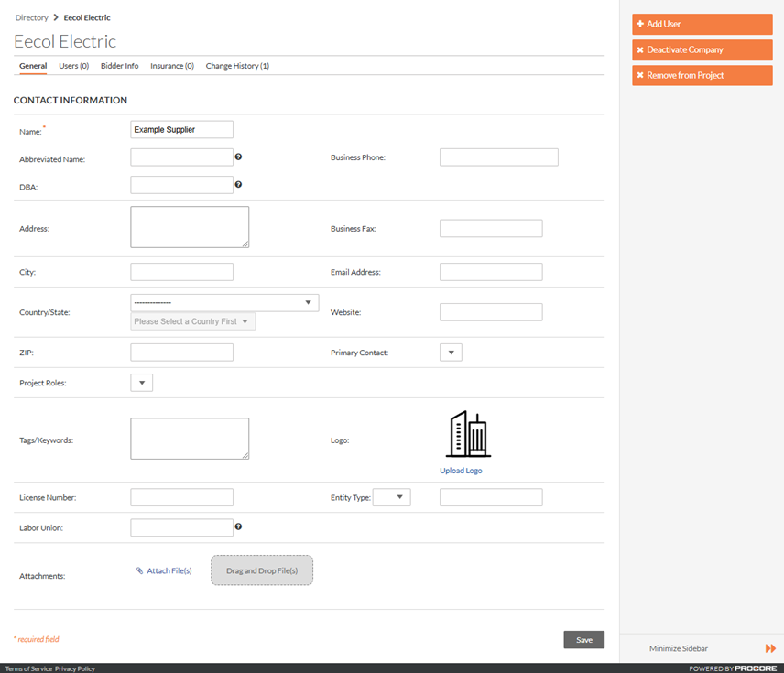Screen dimensions: 784x673
Task: Click the Upload Logo link
Action: coord(461,471)
